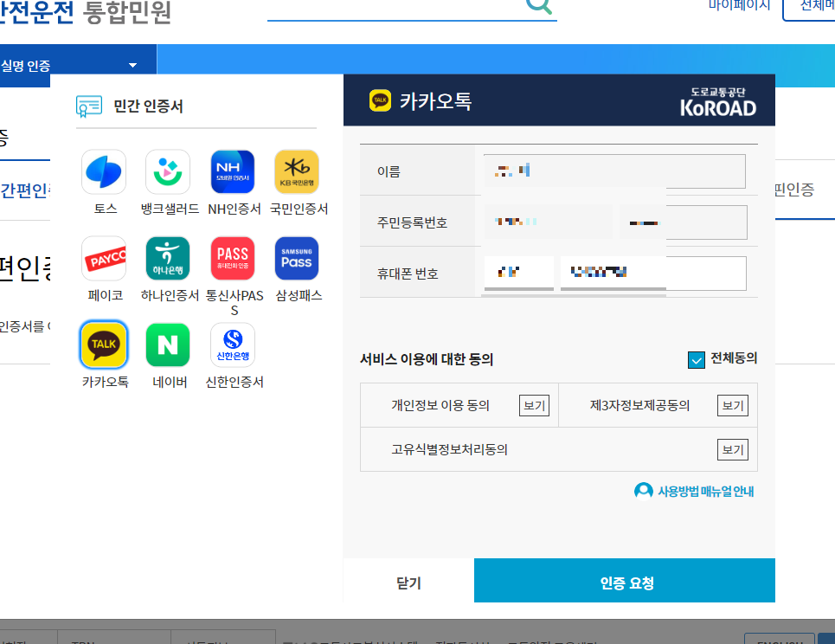Pick the Samsung Pass (삼성패스) icon
The width and height of the screenshot is (835, 644).
(x=297, y=258)
